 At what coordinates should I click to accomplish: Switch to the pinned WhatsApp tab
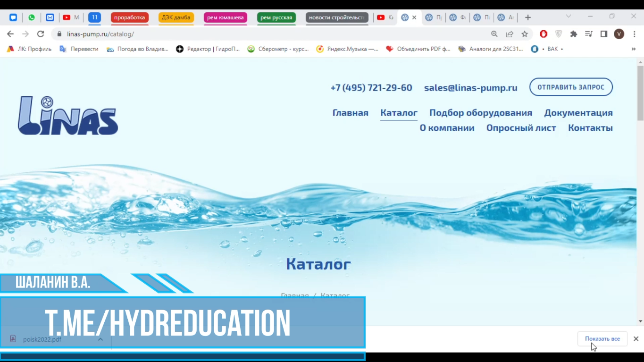32,17
